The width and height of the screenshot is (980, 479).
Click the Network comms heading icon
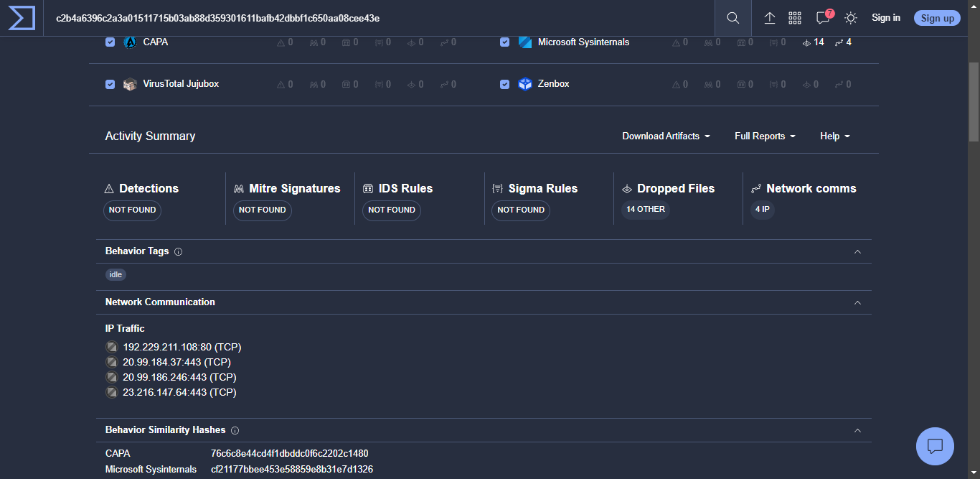(x=755, y=189)
